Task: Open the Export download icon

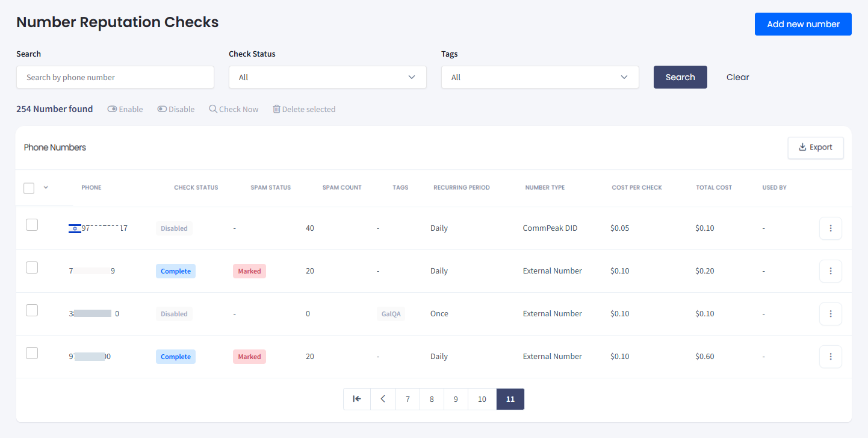Action: (802, 148)
